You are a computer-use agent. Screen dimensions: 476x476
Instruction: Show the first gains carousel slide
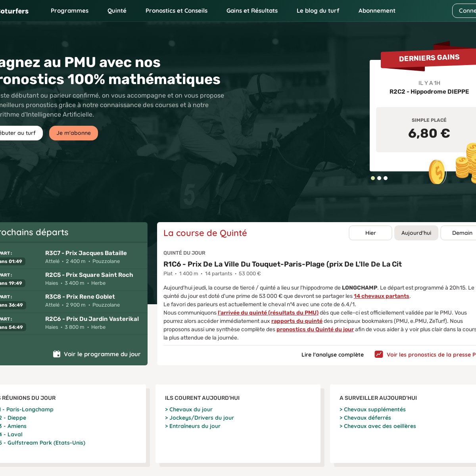373,178
